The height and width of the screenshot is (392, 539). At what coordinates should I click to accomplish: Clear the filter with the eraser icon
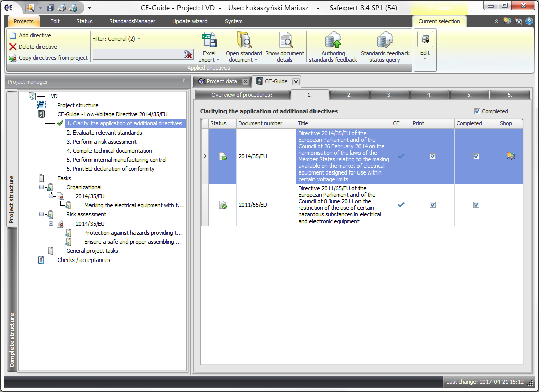point(188,54)
